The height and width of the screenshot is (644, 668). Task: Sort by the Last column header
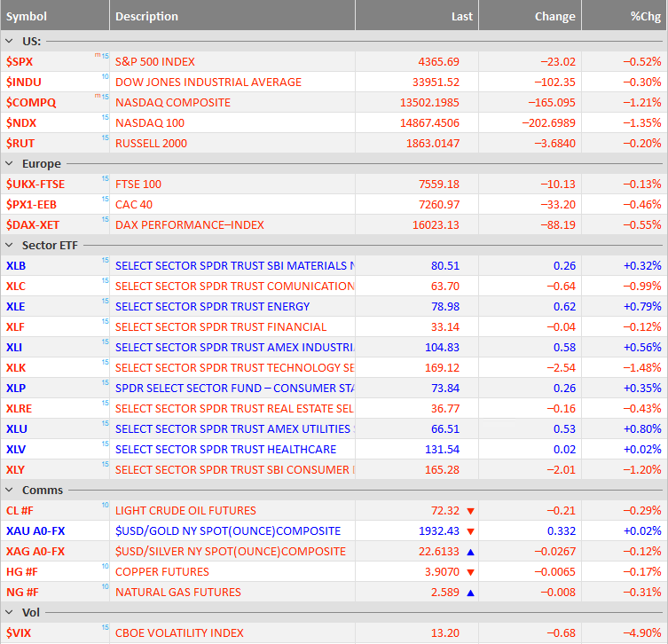(x=417, y=16)
